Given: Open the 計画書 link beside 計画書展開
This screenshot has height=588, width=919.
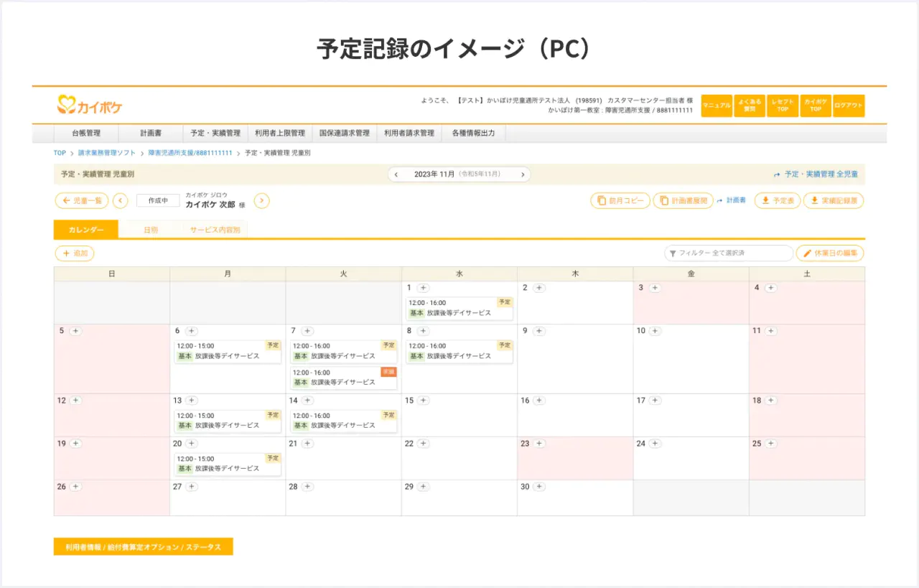Looking at the screenshot, I should [x=732, y=201].
